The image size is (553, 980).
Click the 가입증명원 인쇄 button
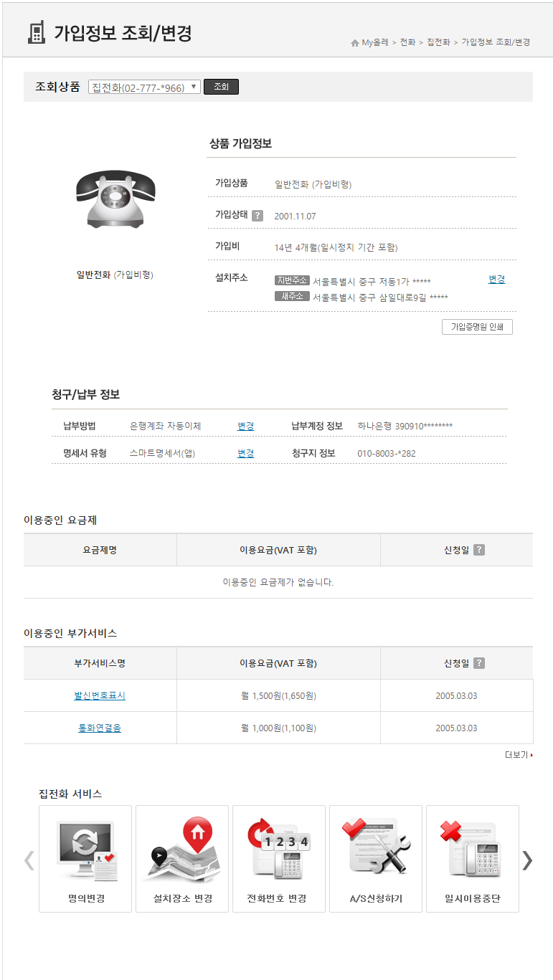coord(477,327)
